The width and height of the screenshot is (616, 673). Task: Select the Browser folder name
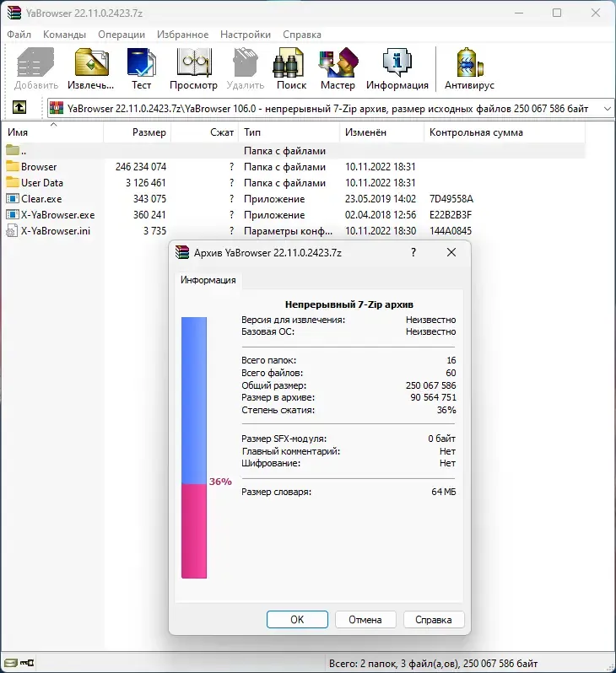tap(39, 166)
